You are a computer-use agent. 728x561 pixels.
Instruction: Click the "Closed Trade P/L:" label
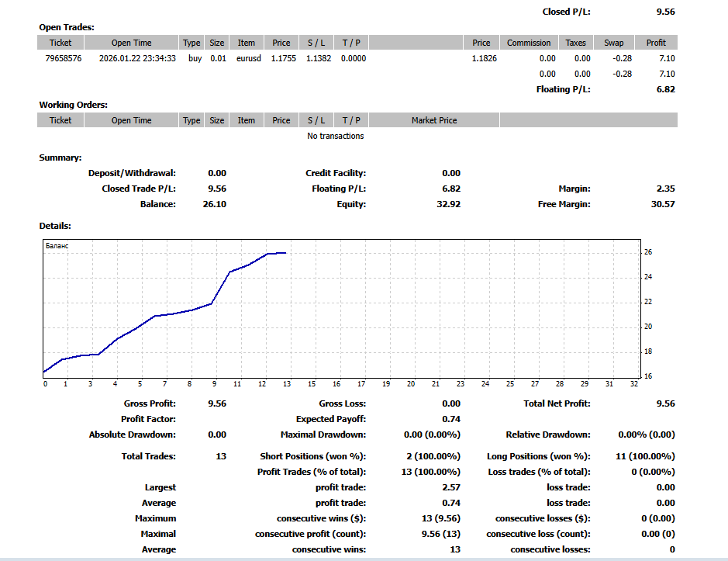(x=139, y=189)
